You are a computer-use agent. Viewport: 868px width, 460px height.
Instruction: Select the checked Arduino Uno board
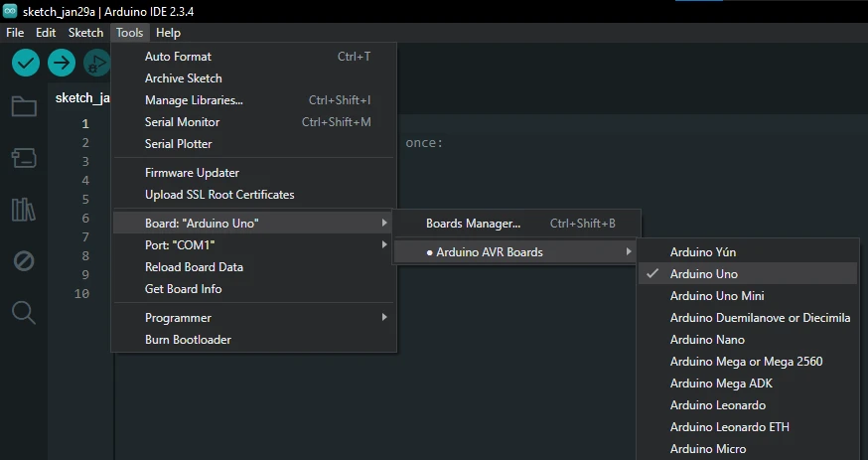[749, 274]
